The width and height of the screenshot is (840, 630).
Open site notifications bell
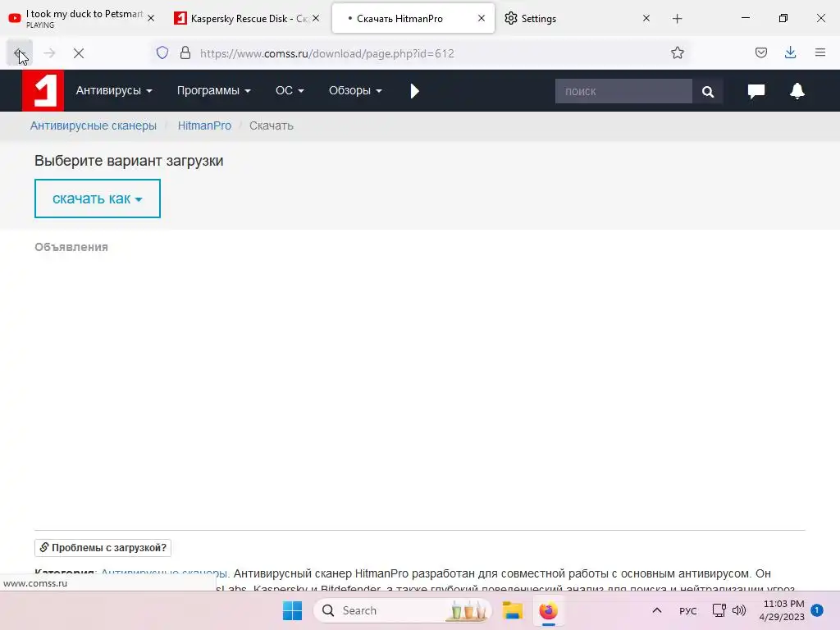pos(797,91)
